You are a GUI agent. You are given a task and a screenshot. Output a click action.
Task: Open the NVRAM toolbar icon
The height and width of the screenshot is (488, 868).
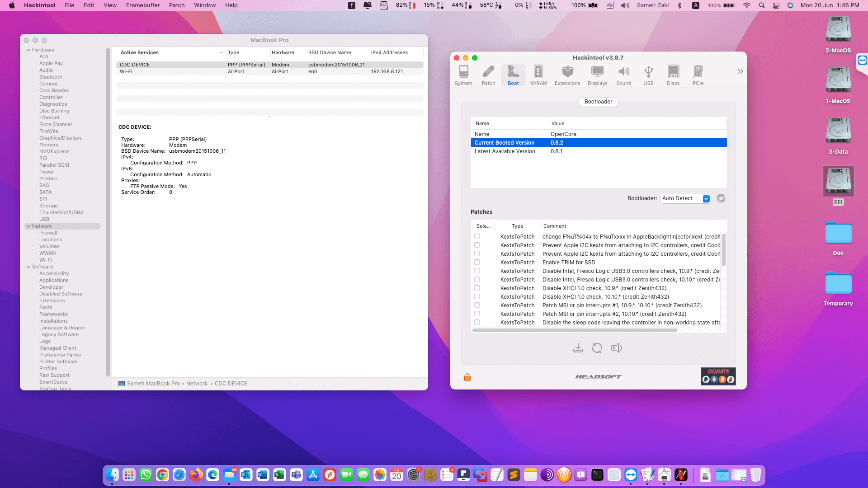pyautogui.click(x=538, y=75)
